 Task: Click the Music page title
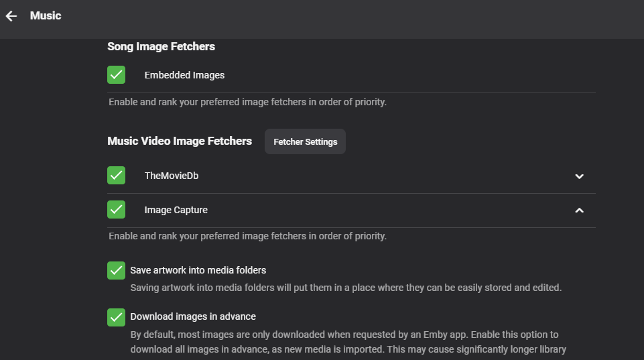46,15
